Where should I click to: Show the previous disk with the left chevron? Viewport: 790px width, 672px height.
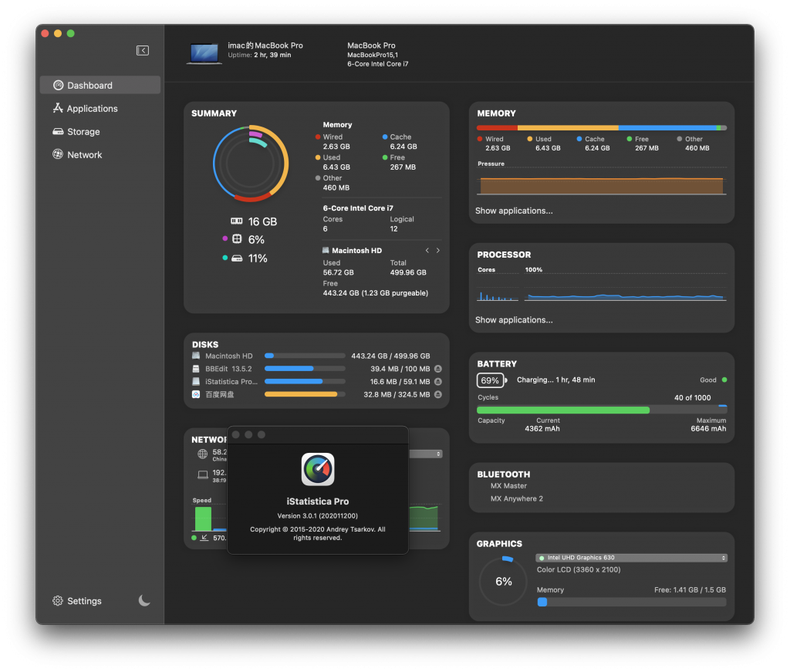427,251
